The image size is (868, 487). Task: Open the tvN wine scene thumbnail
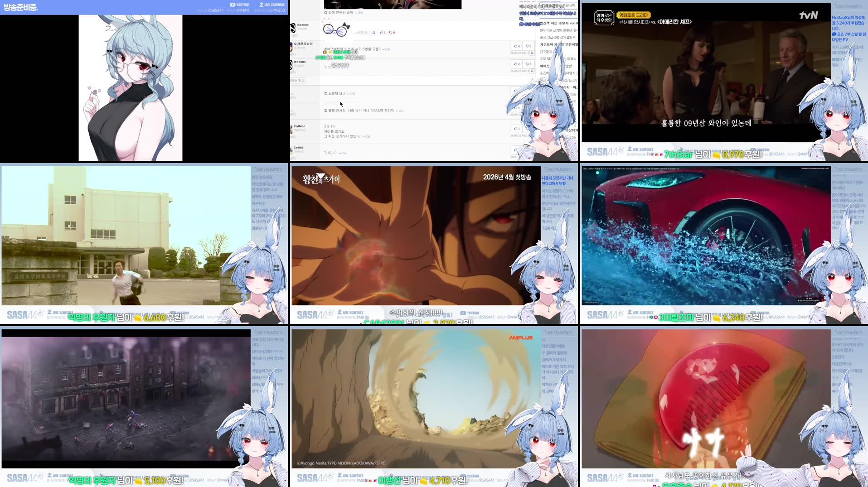click(x=724, y=81)
